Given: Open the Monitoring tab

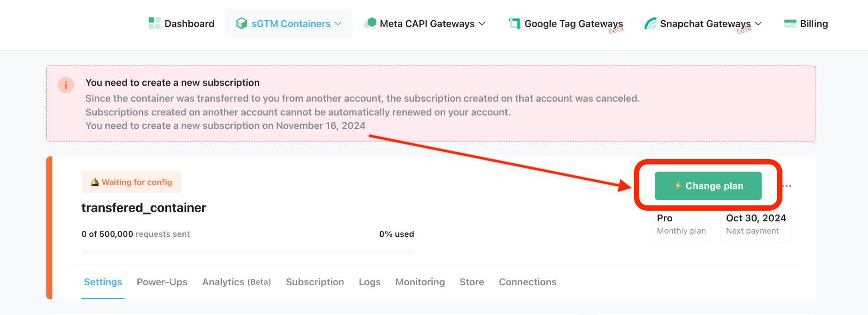Looking at the screenshot, I should click(420, 282).
